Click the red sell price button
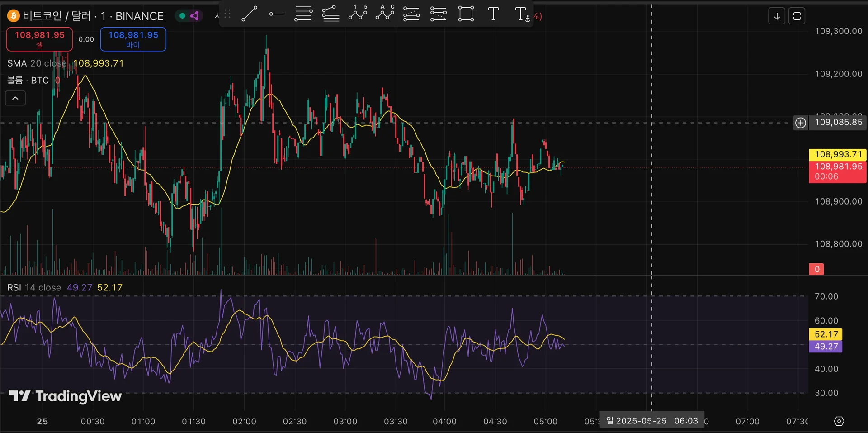Viewport: 868px width, 433px height. (39, 39)
